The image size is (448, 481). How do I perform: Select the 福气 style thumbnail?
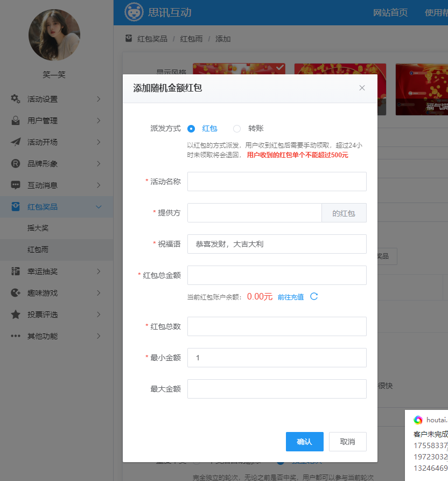(422, 89)
